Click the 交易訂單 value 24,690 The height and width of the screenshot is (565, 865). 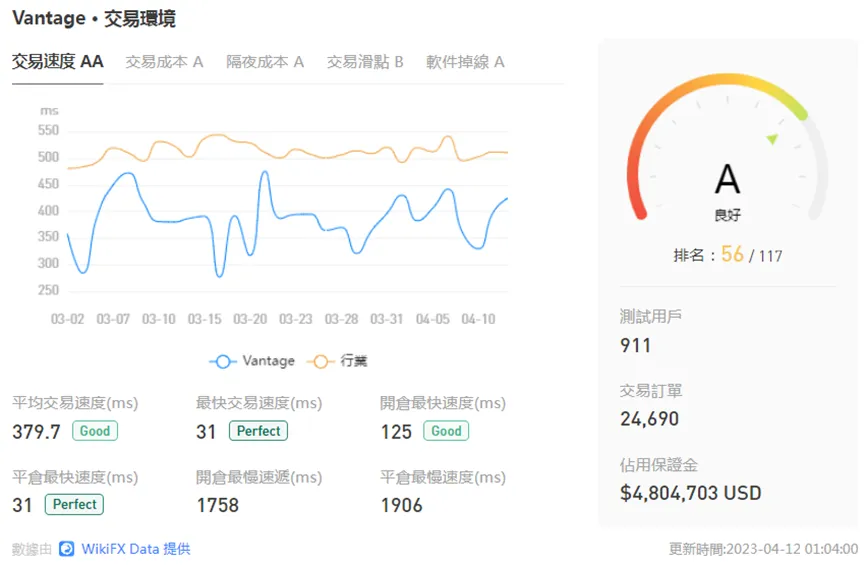tap(649, 419)
